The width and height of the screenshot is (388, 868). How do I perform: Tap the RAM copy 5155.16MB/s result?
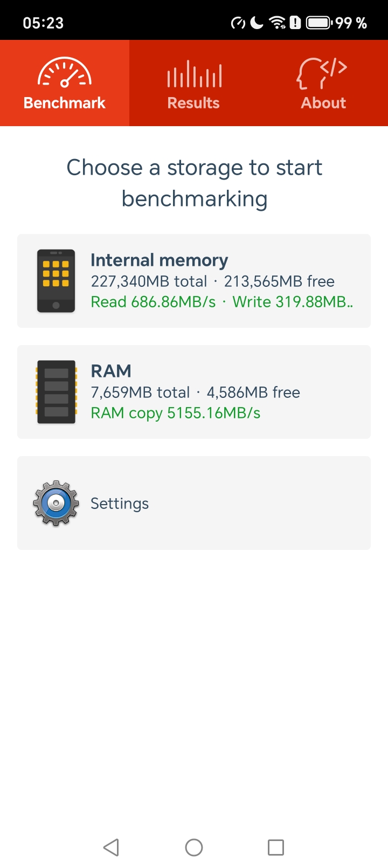pyautogui.click(x=176, y=413)
